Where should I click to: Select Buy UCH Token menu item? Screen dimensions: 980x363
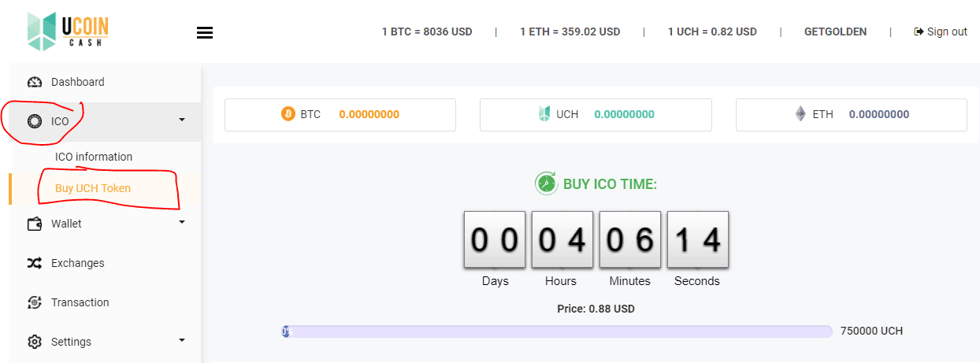point(93,188)
